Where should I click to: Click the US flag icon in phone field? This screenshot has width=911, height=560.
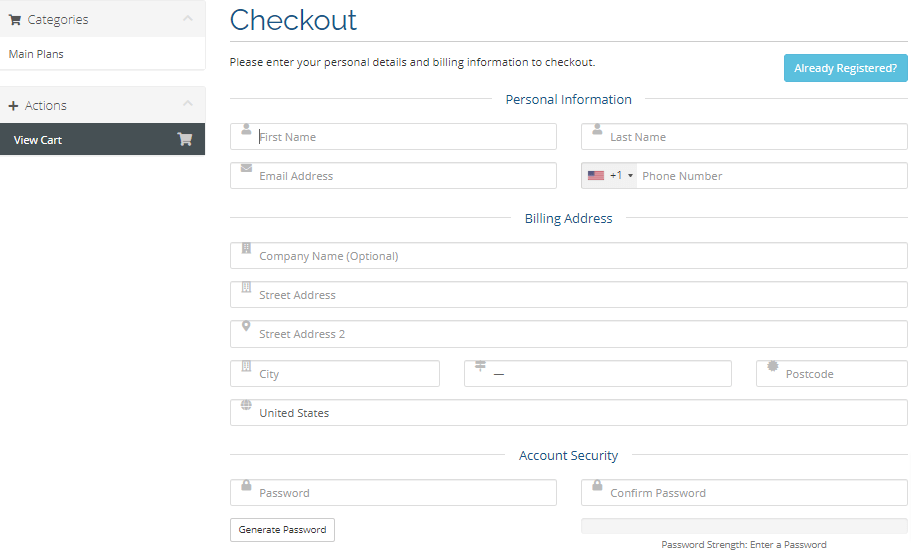coord(596,176)
